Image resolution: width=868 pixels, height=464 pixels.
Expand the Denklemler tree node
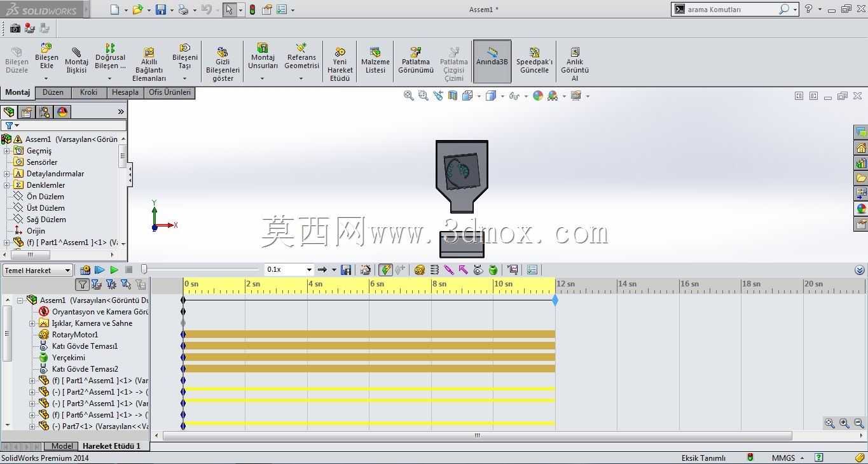(x=7, y=185)
